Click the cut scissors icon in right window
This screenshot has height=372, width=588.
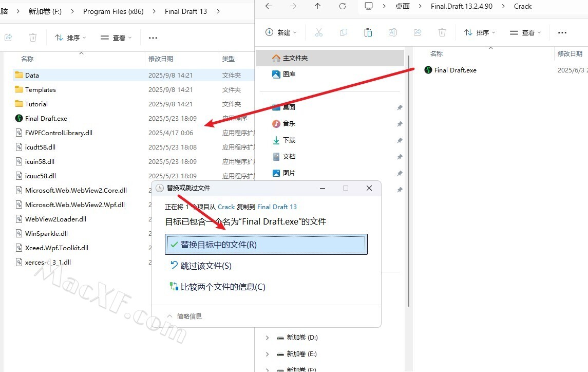coord(319,32)
